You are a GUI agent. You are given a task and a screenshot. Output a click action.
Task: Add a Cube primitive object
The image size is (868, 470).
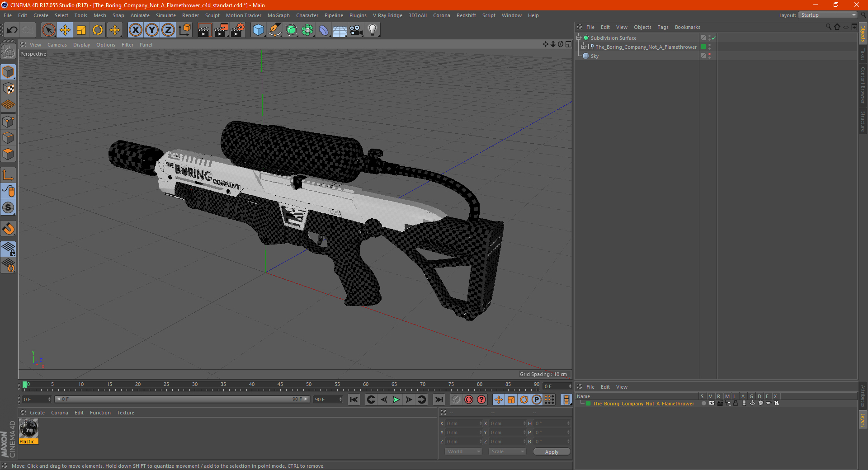click(258, 30)
